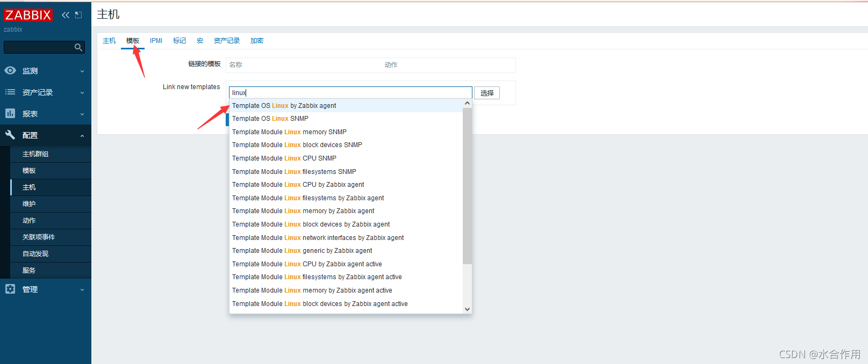Select Template Module Linux filesystems SNMP

tap(346, 172)
